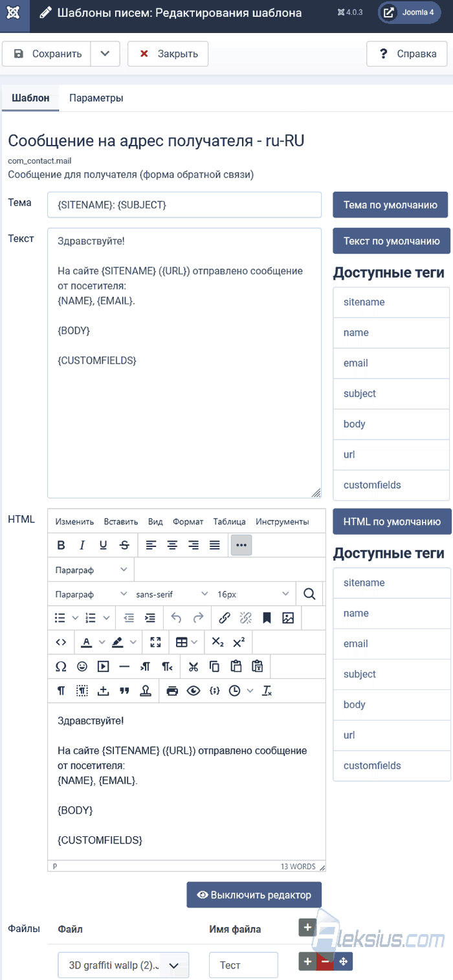Insert a bullet list
The height and width of the screenshot is (980, 453).
[x=60, y=618]
